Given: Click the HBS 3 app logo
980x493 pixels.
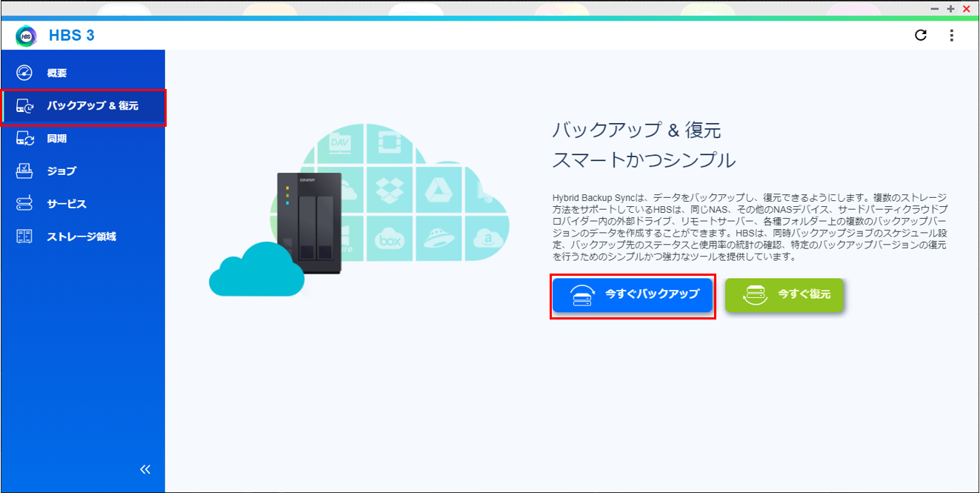Looking at the screenshot, I should tap(26, 36).
